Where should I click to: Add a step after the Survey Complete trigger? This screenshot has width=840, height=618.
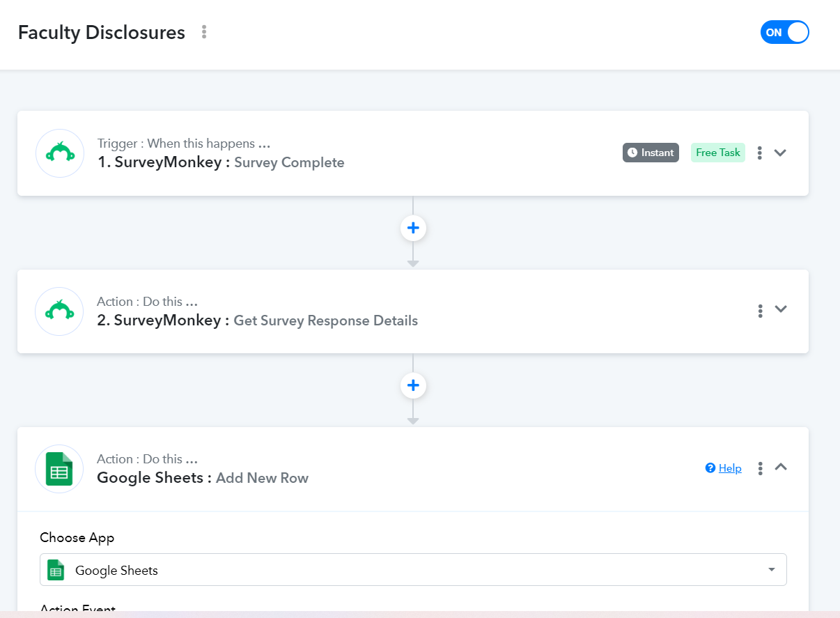413,228
